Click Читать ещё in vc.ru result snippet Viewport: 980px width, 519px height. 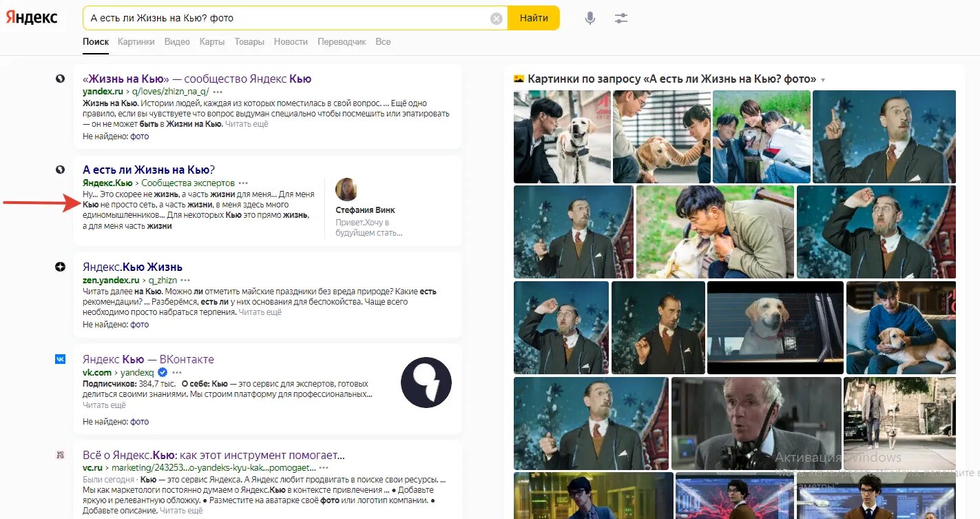click(x=182, y=511)
